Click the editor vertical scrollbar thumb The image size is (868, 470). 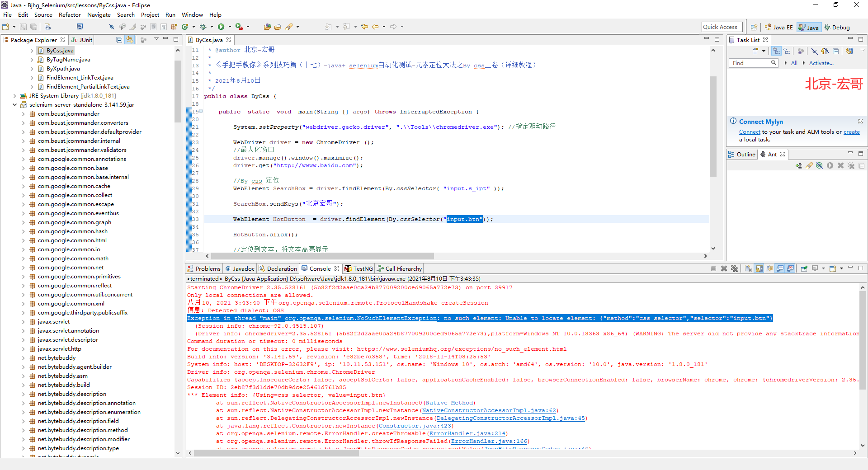(x=713, y=127)
